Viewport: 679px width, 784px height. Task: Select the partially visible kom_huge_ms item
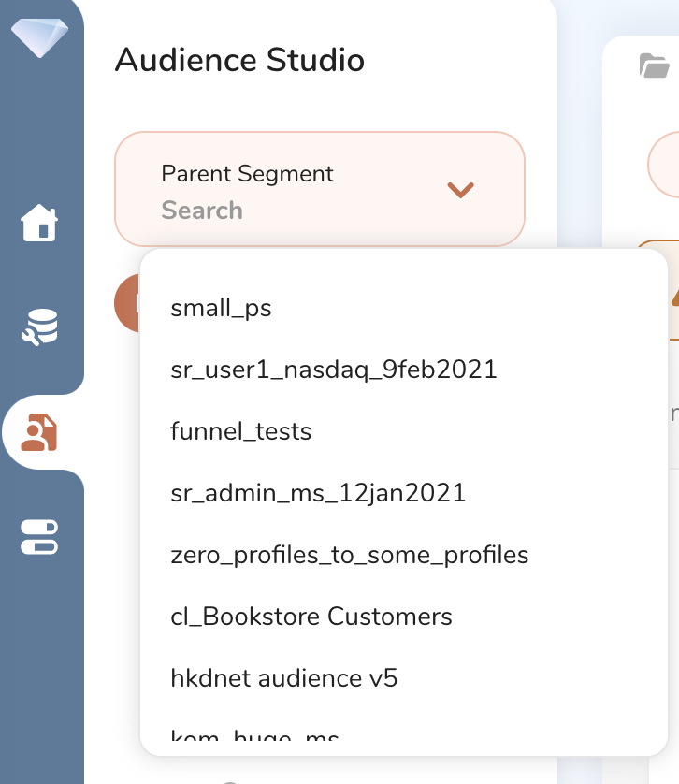coord(254,737)
